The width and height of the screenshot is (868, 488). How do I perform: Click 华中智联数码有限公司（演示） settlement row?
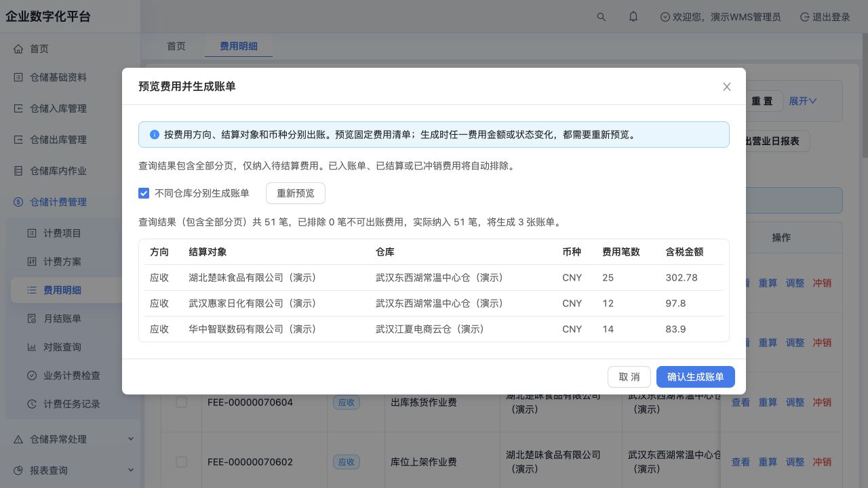pos(434,329)
